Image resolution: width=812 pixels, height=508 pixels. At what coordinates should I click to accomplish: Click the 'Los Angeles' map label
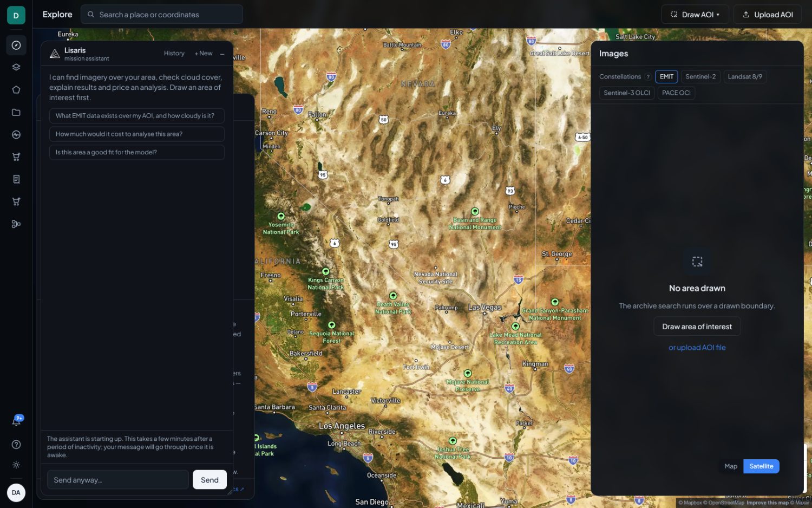(342, 426)
